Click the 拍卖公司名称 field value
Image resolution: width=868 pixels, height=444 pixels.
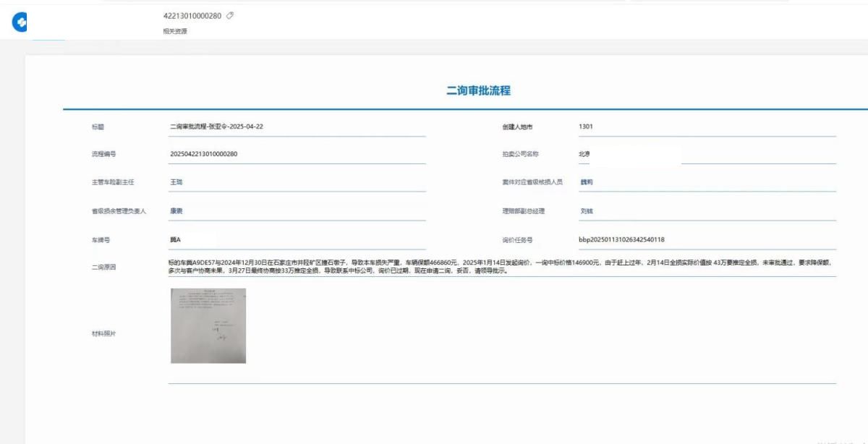point(584,154)
